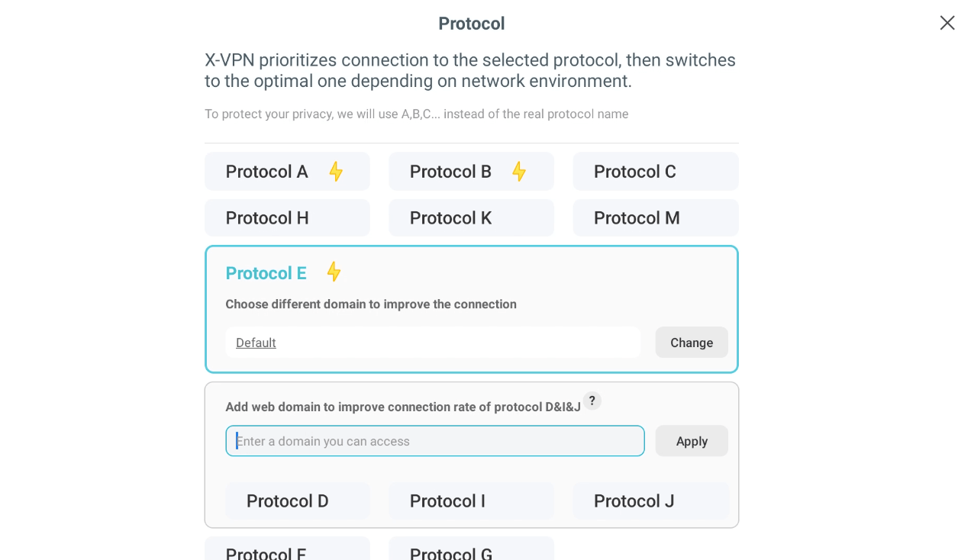Select partially visible Protocol F

coord(287,551)
